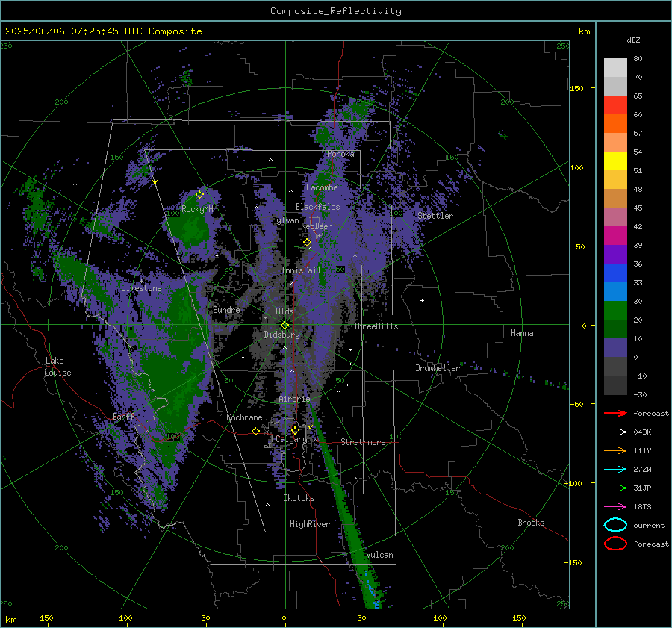Image resolution: width=672 pixels, height=628 pixels.
Task: Select the Brooks city label
Action: pyautogui.click(x=531, y=523)
